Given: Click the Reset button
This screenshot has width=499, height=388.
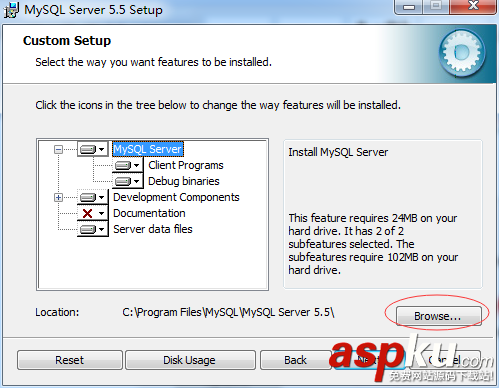Looking at the screenshot, I should [70, 360].
